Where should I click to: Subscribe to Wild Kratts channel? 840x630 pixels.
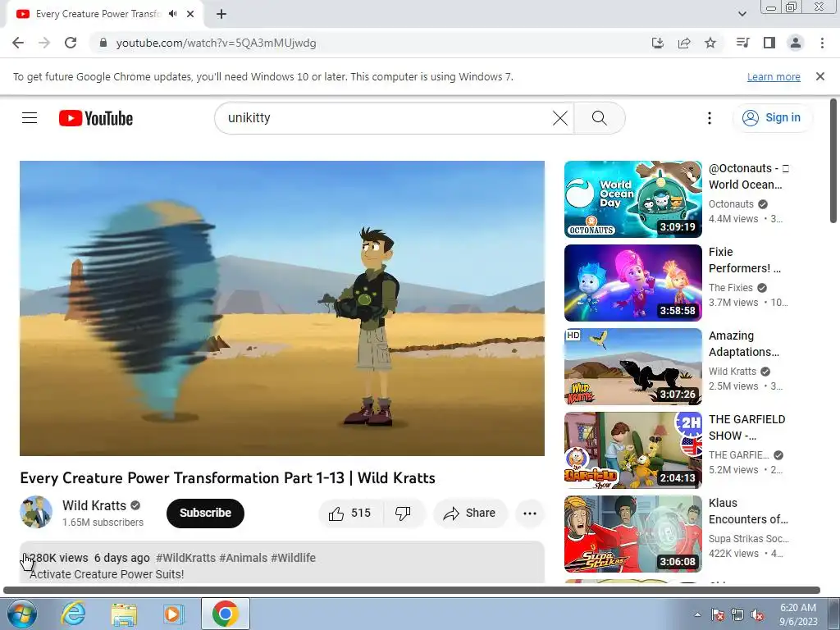[205, 514]
